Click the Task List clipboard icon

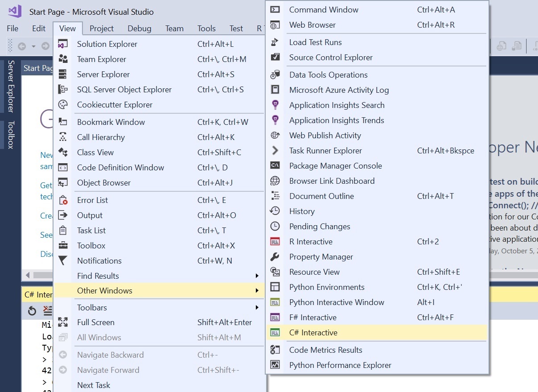tap(63, 231)
